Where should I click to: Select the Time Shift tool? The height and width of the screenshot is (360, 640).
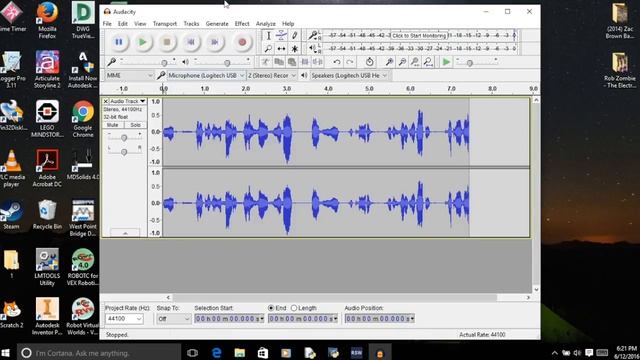click(x=281, y=49)
